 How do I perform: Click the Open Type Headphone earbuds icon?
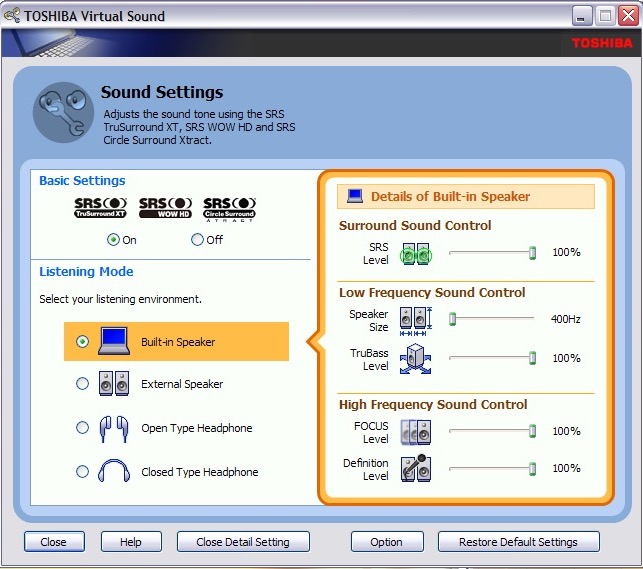click(114, 428)
